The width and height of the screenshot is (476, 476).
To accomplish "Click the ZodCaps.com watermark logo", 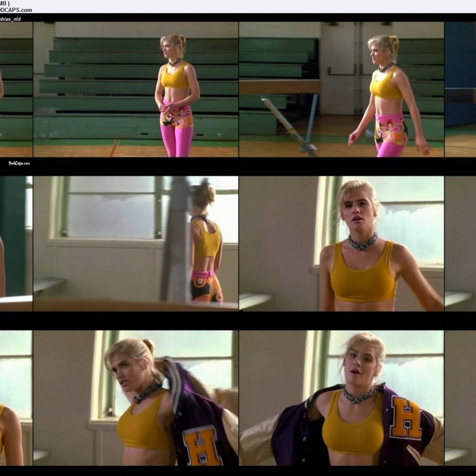I will (19, 163).
